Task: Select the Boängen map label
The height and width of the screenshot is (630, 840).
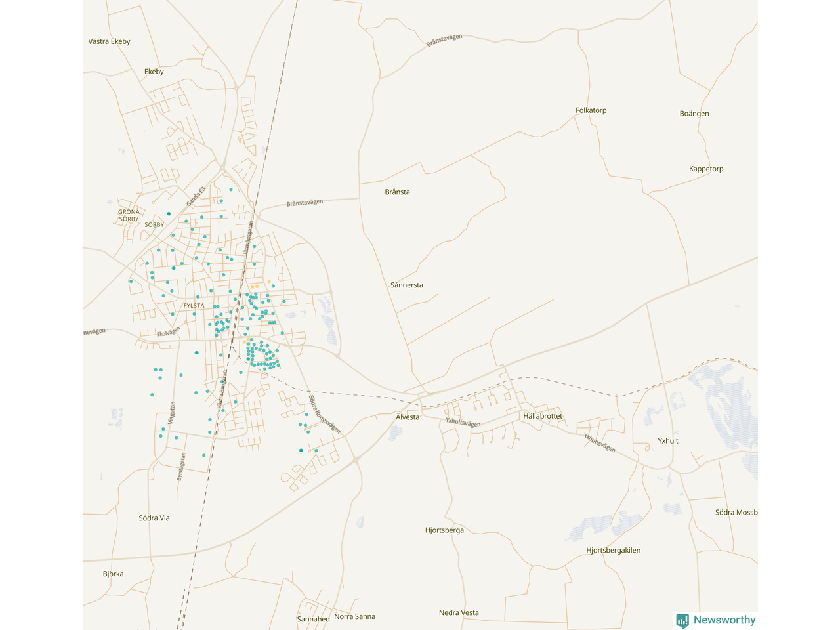Action: [694, 114]
